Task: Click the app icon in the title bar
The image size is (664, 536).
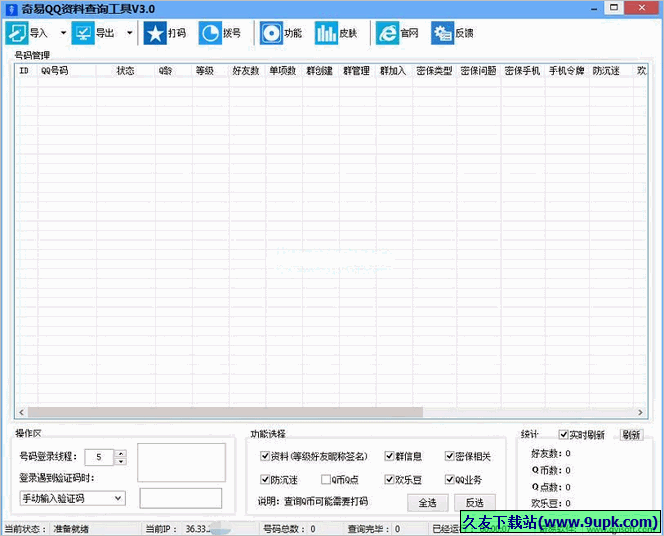Action: click(11, 9)
